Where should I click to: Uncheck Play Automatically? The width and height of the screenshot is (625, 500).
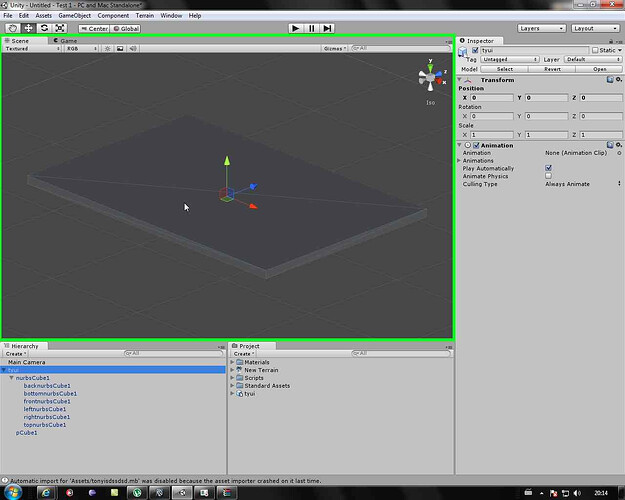pyautogui.click(x=548, y=168)
